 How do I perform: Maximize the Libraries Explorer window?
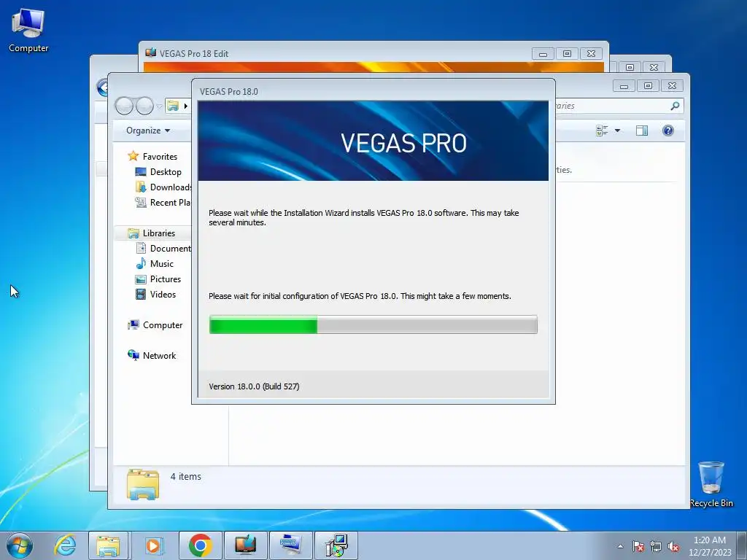648,86
